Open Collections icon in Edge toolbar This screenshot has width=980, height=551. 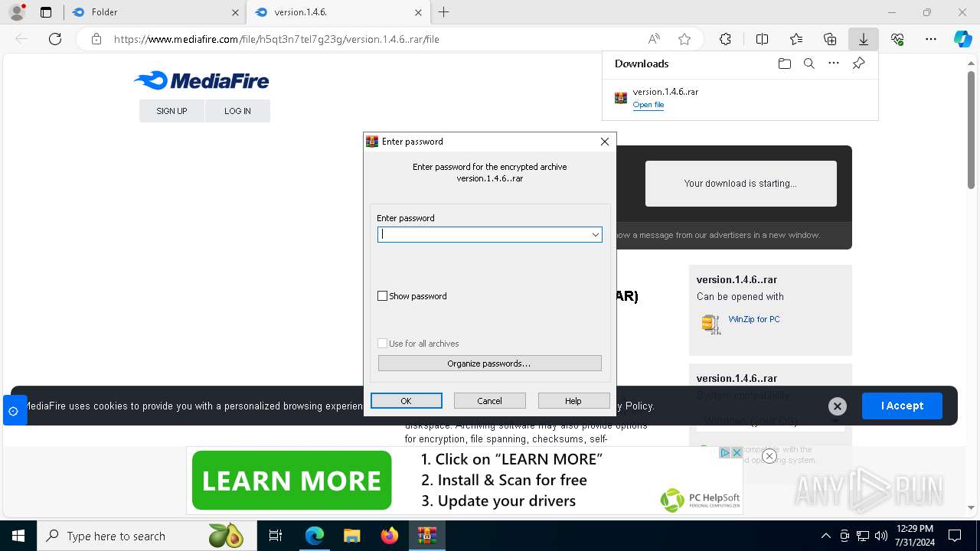[830, 39]
